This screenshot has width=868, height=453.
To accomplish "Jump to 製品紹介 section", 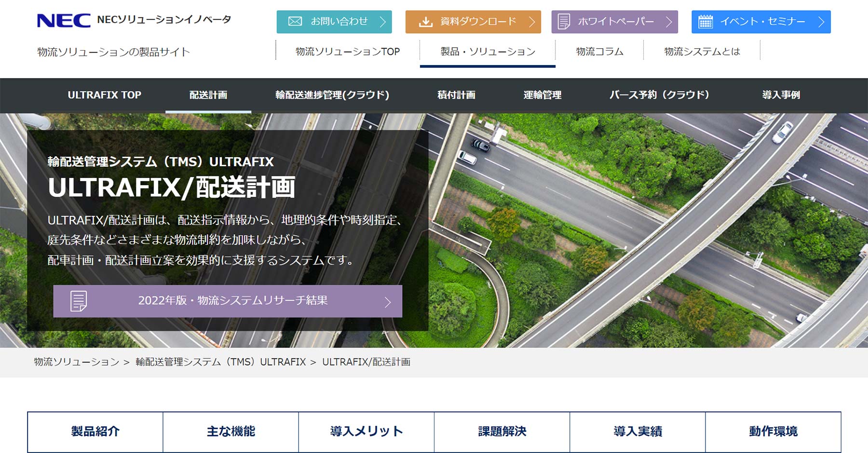I will point(95,432).
